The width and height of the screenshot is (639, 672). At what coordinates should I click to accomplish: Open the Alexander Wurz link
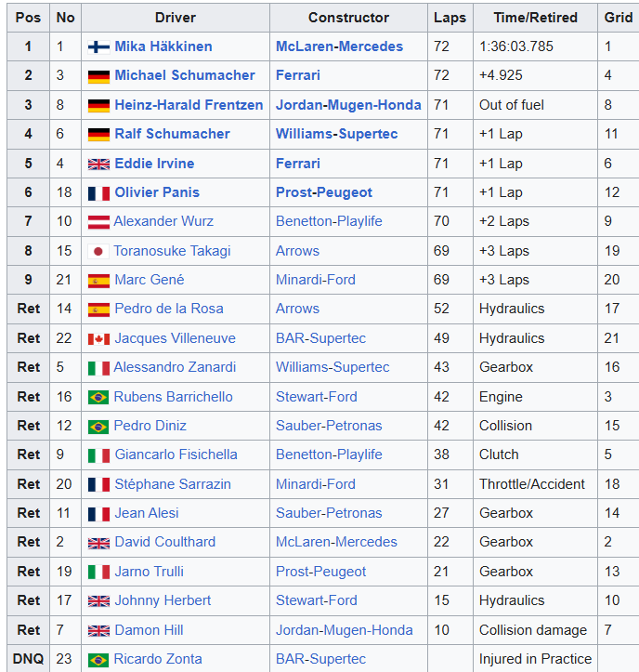point(163,221)
